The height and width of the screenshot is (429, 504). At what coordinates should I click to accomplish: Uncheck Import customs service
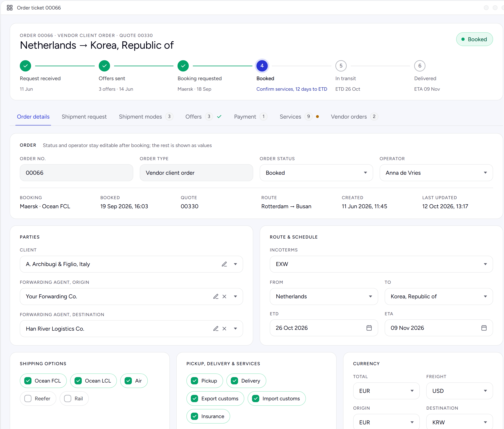[x=276, y=399]
